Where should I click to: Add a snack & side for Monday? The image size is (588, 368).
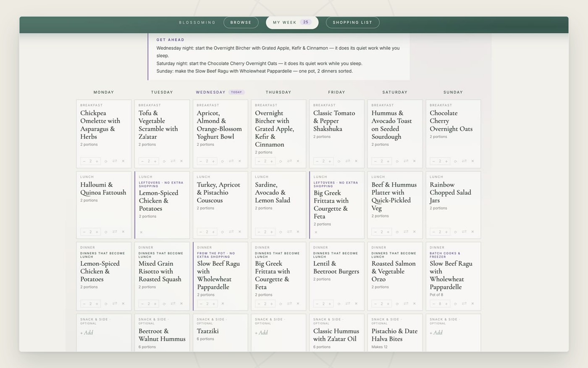87,333
